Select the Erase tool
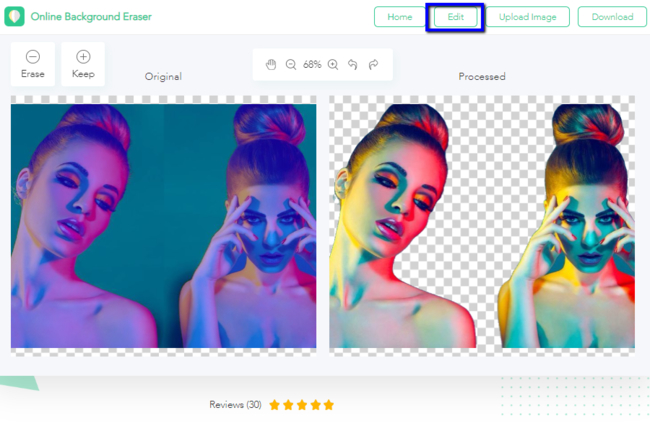650x430 pixels. pos(33,64)
